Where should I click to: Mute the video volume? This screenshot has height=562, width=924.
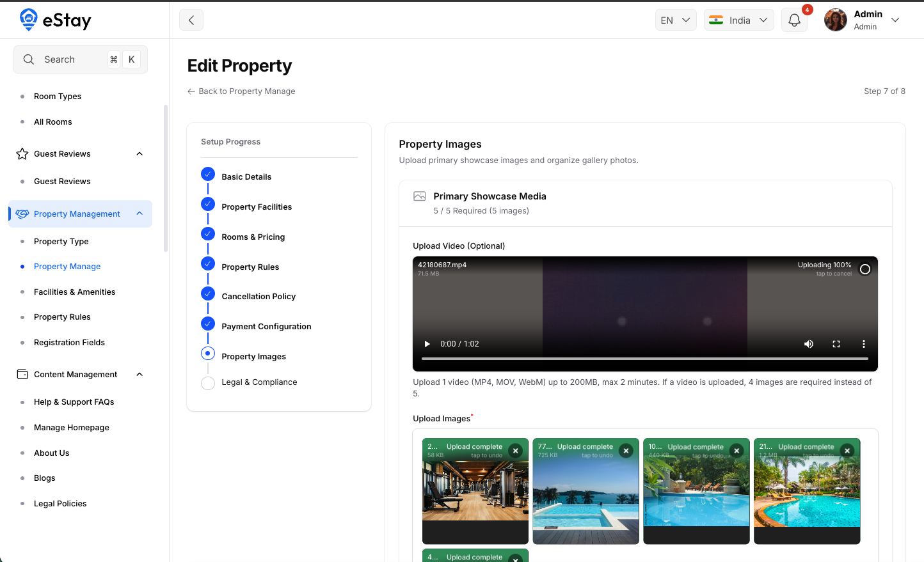[x=809, y=344]
